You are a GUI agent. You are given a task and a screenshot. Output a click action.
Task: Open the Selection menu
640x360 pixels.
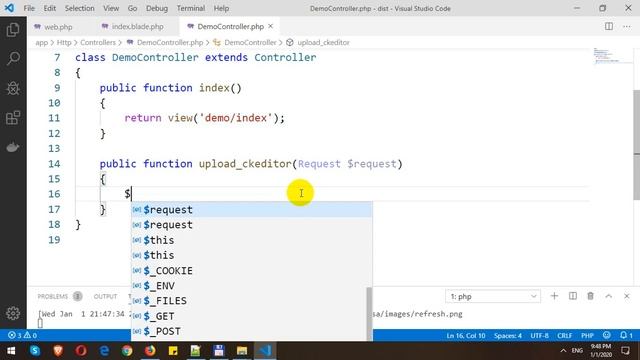pos(80,8)
